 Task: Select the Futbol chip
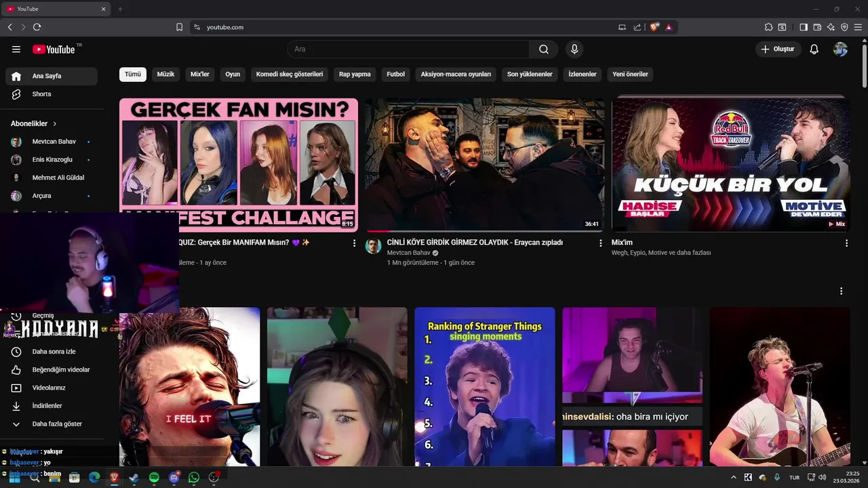[396, 74]
